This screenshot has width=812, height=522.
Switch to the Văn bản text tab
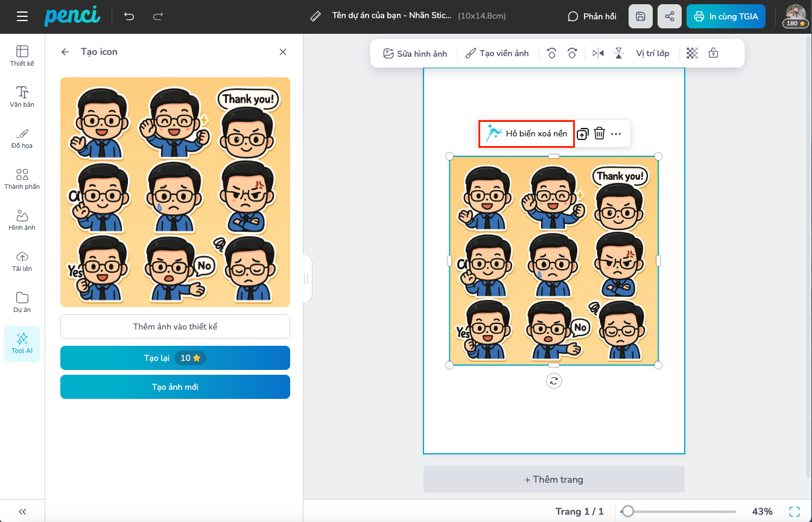22,97
